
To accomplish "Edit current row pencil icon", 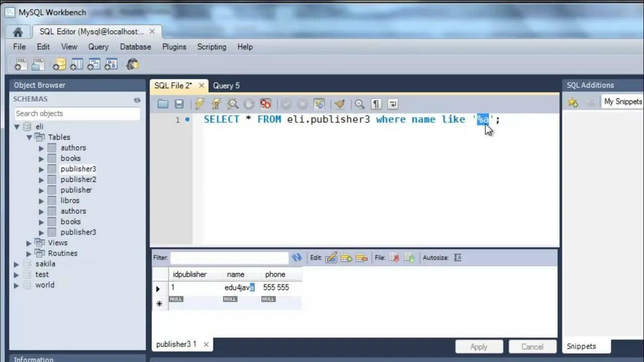I will tap(331, 257).
